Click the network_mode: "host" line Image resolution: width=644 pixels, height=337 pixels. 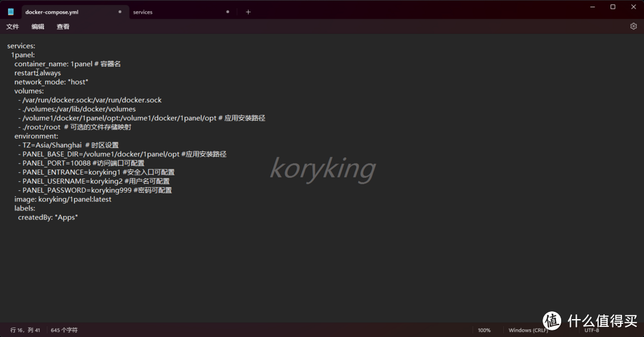click(x=51, y=82)
